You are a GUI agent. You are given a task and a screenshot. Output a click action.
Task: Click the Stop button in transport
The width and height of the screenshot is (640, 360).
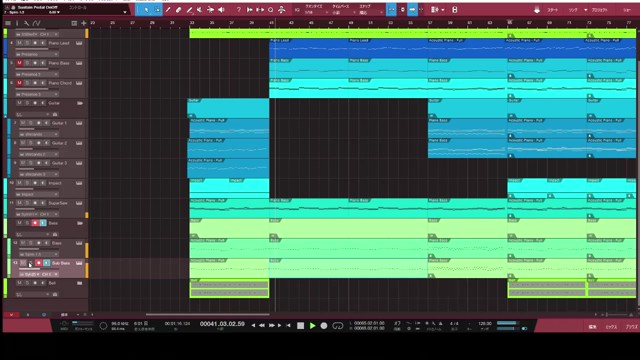click(300, 326)
